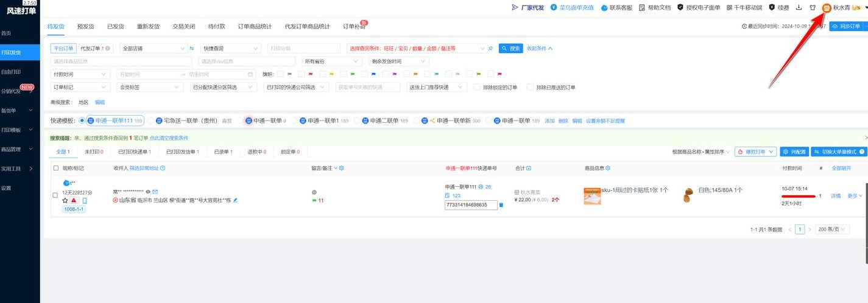Click help icon next to 代发订单

click(x=109, y=48)
